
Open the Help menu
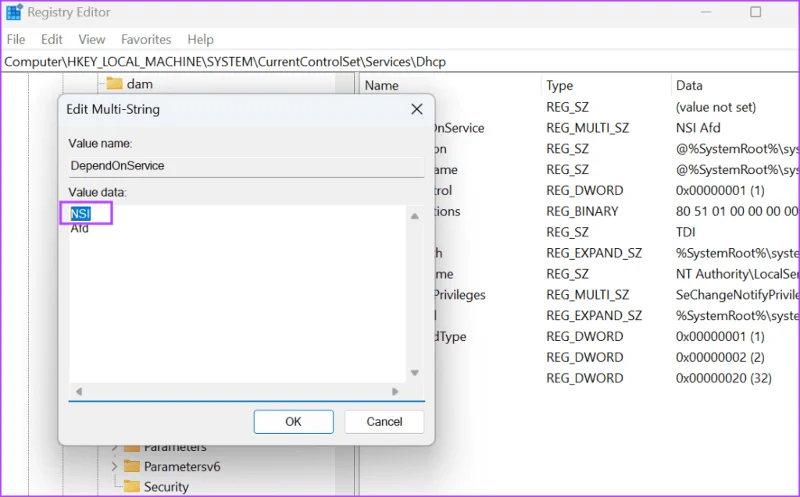click(x=201, y=39)
